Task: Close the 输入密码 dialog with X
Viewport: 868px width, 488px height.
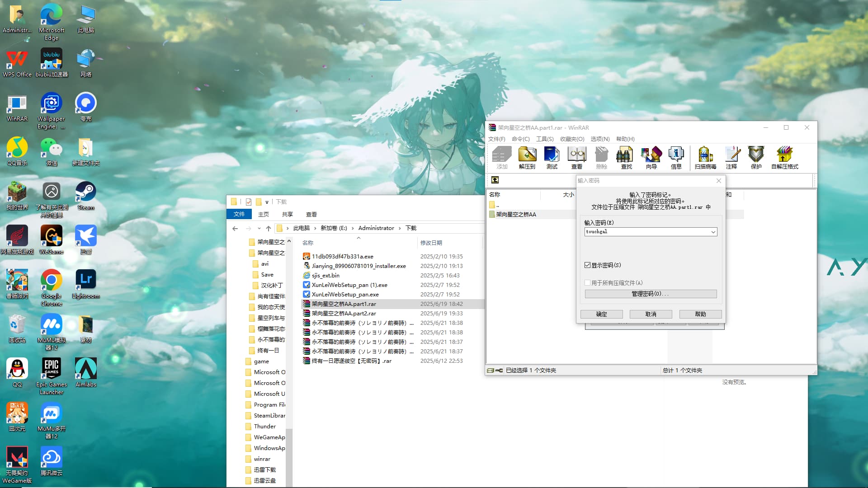Action: tap(719, 181)
